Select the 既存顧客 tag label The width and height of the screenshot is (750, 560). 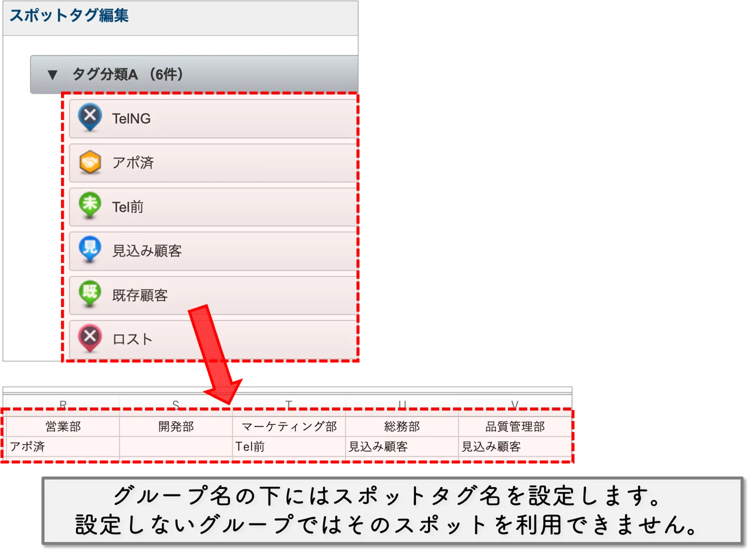pyautogui.click(x=140, y=295)
